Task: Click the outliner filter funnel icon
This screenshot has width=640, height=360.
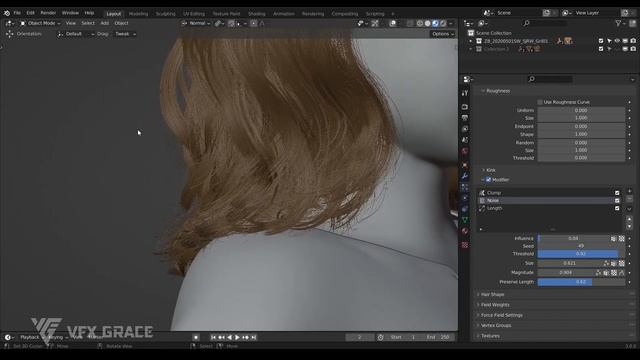Action: tap(618, 23)
